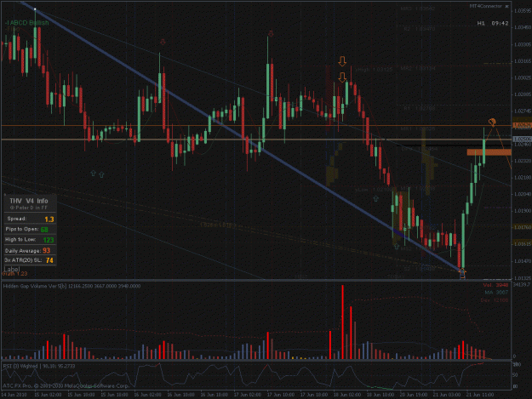Image resolution: width=532 pixels, height=399 pixels.
Task: Click the RSI (3) Wighted indicator title
Action: click(x=39, y=366)
